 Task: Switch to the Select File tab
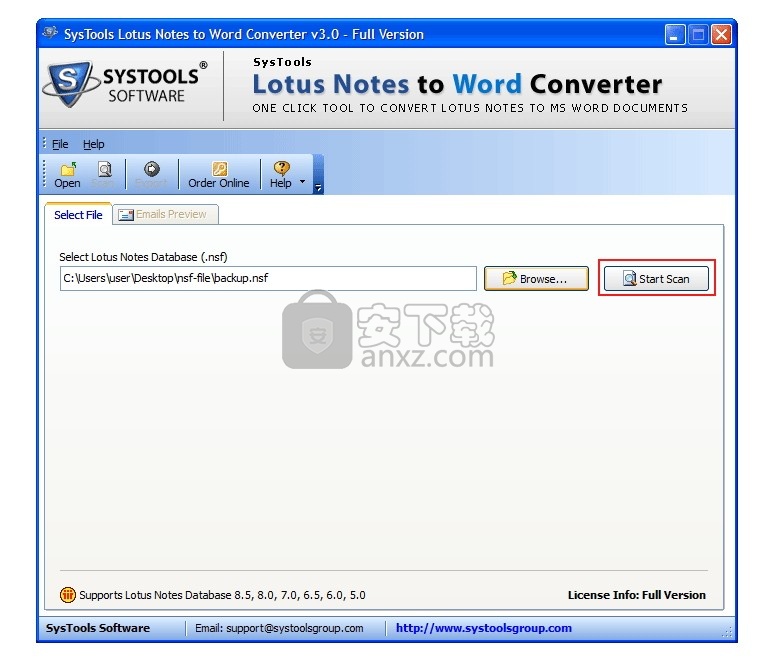tap(78, 215)
